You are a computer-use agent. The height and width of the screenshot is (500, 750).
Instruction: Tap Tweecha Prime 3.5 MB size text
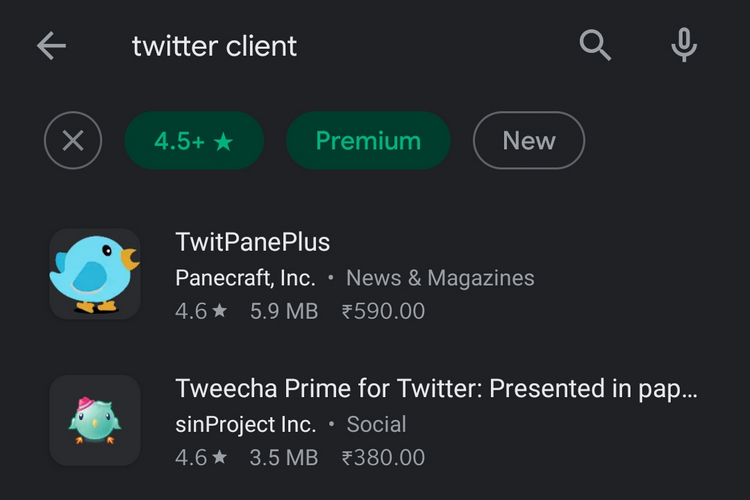pyautogui.click(x=283, y=457)
